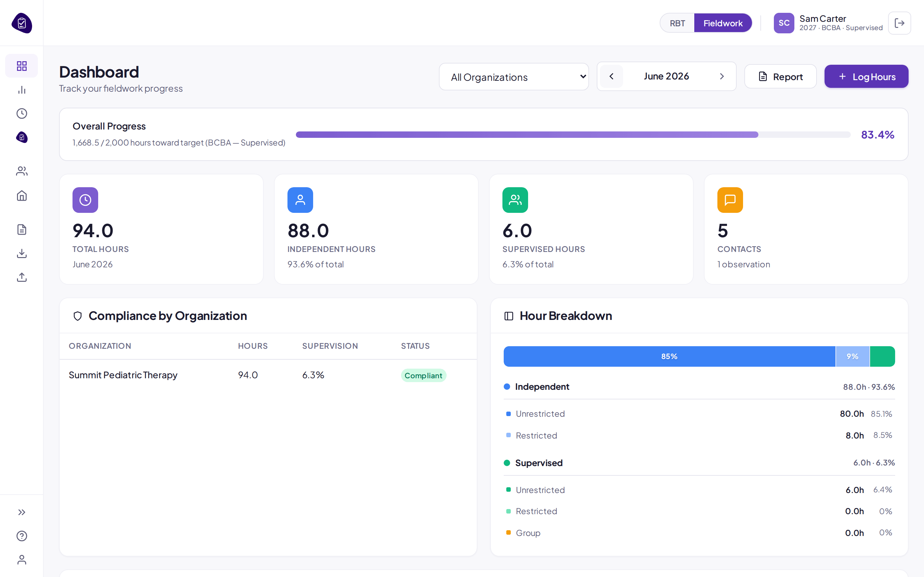Viewport: 924px width, 577px height.
Task: Open the home organizations sidebar icon
Action: pyautogui.click(x=22, y=196)
